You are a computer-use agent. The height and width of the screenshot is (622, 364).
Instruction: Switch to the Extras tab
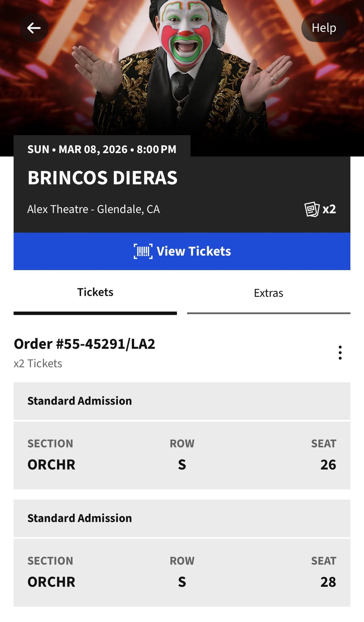[269, 293]
